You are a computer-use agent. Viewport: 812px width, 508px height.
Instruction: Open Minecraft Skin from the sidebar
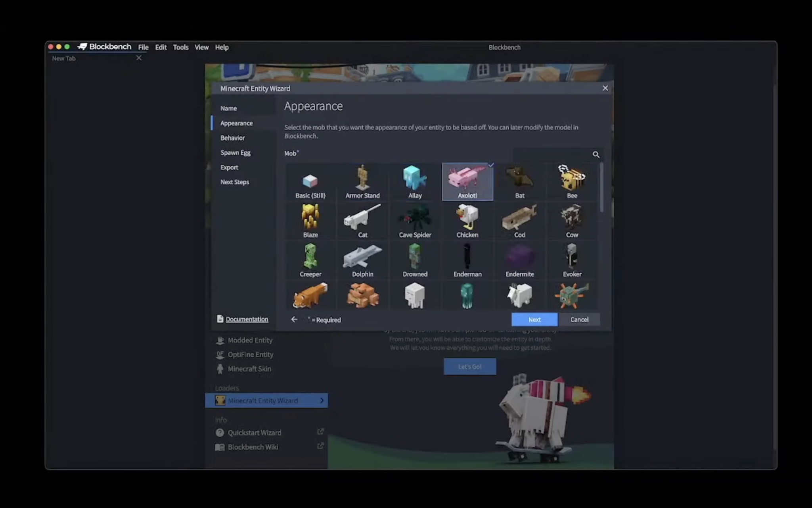coord(249,369)
